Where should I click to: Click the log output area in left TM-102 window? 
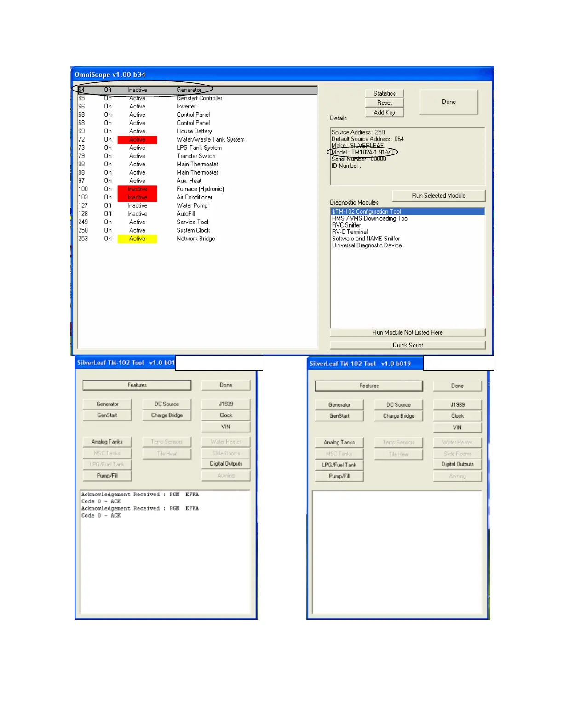pos(166,552)
